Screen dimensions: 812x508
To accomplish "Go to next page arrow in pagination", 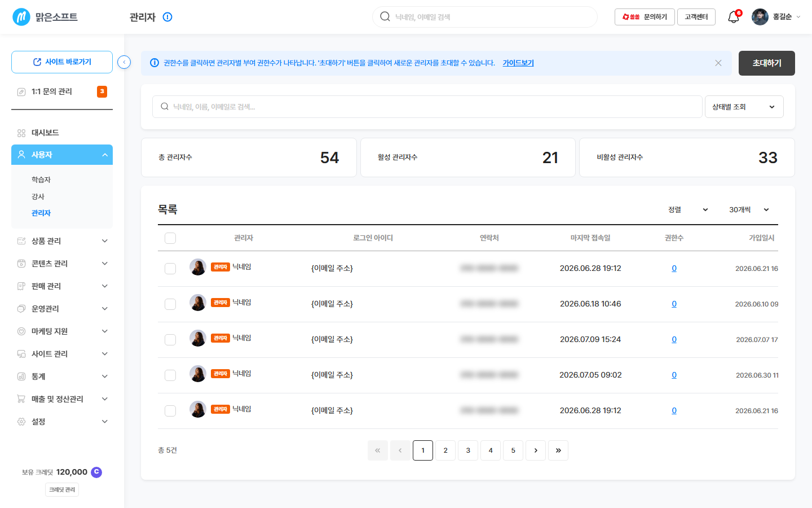I will coord(536,450).
